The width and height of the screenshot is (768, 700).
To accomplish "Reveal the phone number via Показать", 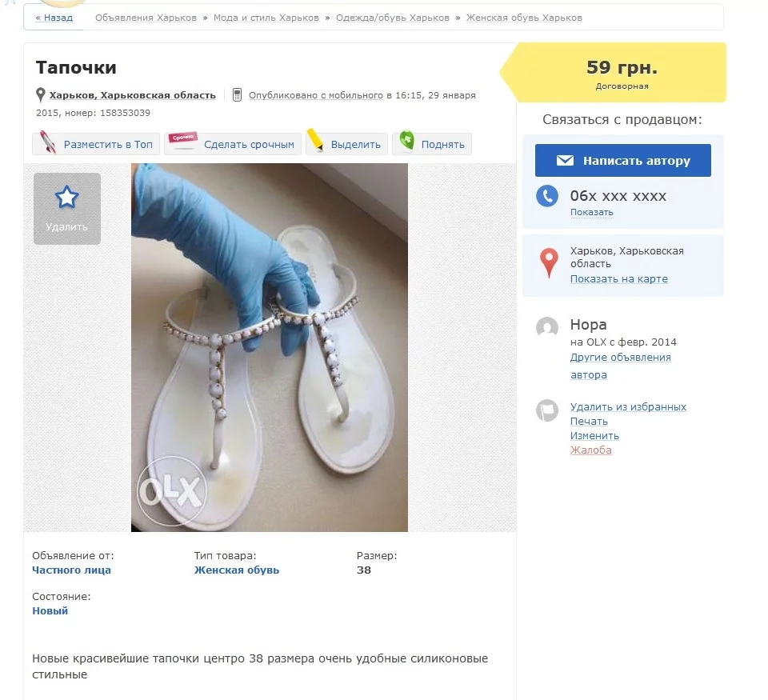I will click(591, 213).
